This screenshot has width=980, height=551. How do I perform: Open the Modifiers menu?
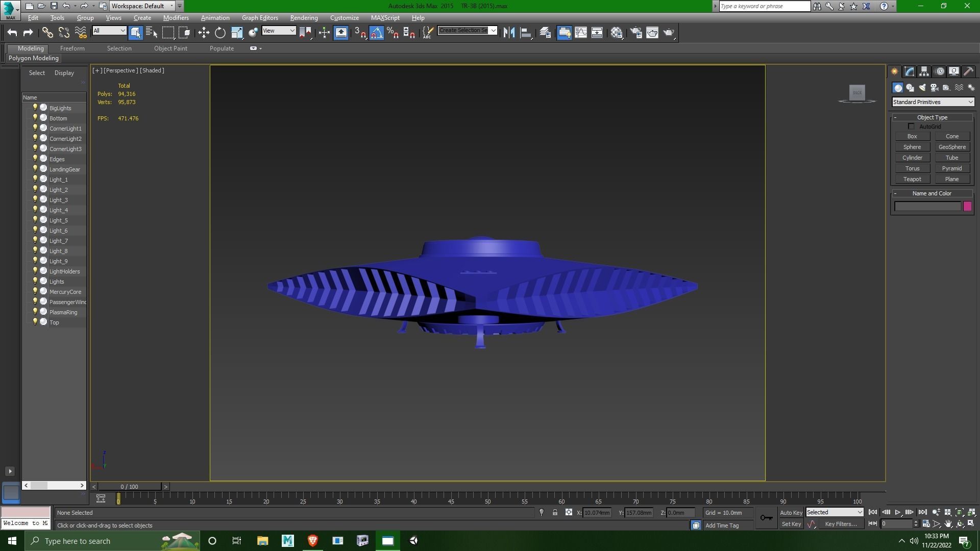point(176,18)
